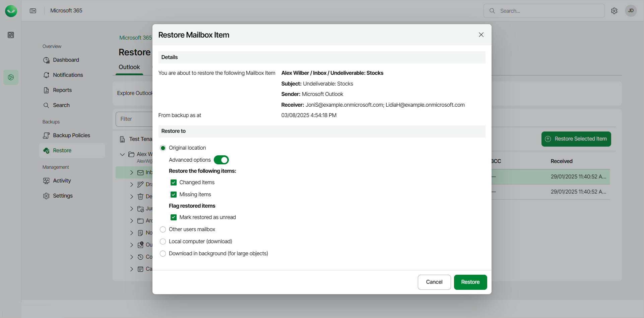Uncheck Mark restored as unread
644x318 pixels.
174,217
